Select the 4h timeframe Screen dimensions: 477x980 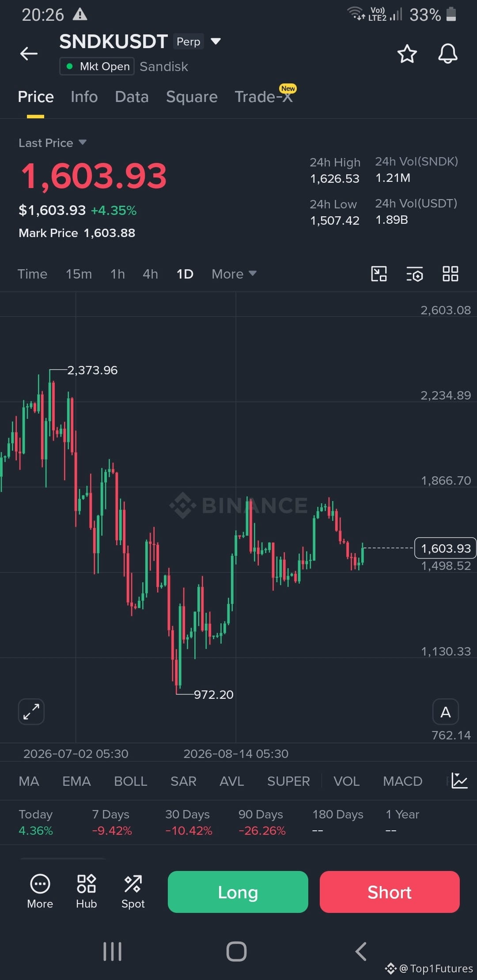coord(150,274)
